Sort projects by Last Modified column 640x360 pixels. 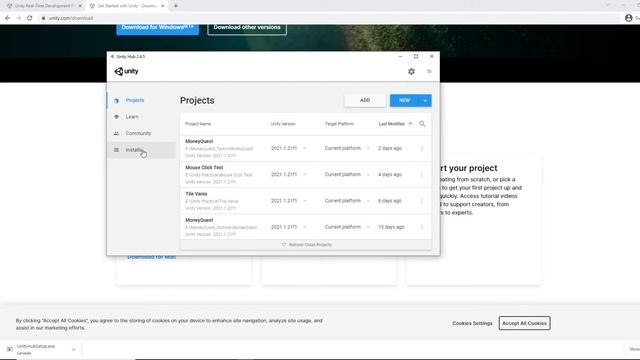[x=395, y=124]
